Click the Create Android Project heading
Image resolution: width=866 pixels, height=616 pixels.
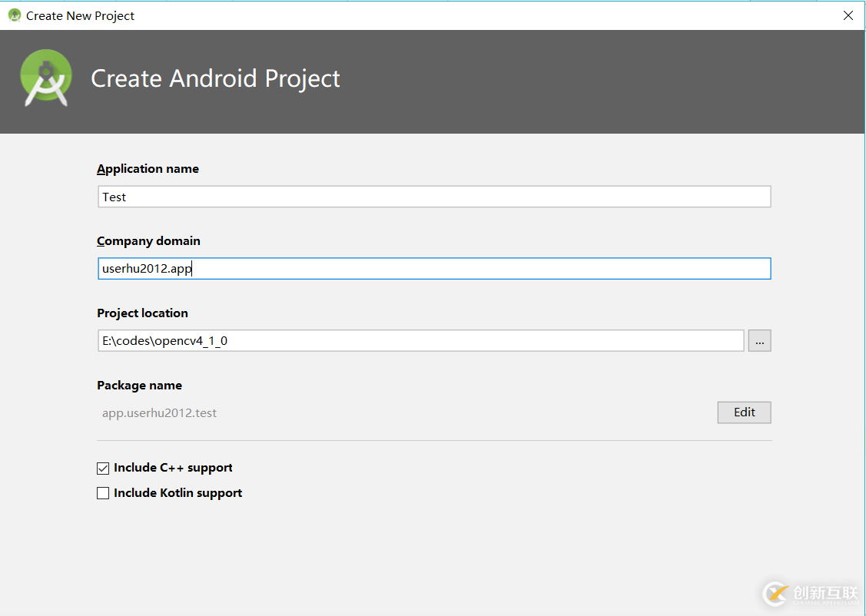coord(215,78)
